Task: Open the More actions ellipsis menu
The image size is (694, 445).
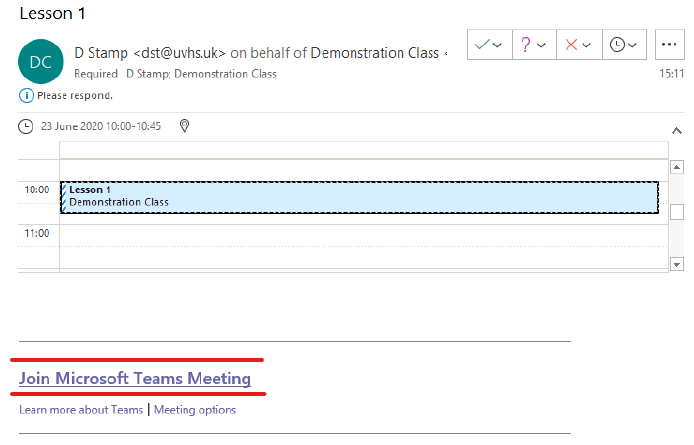Action: [669, 45]
